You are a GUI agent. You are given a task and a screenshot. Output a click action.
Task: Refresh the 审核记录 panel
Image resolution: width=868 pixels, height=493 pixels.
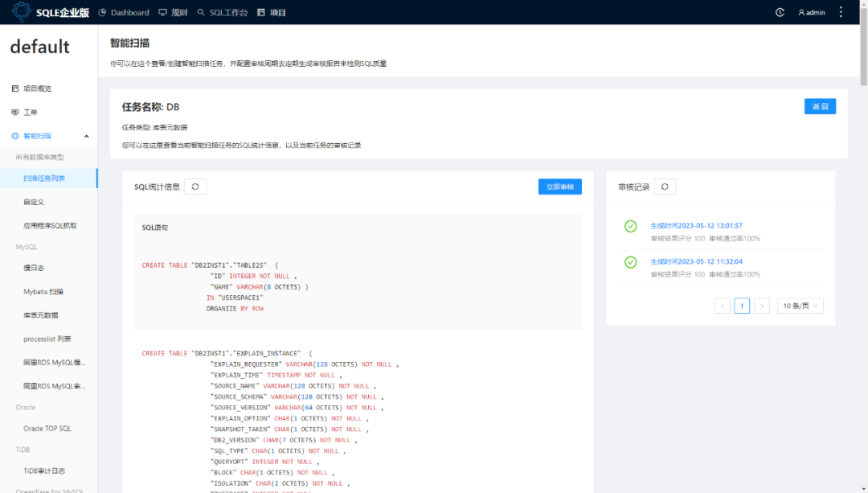point(665,187)
